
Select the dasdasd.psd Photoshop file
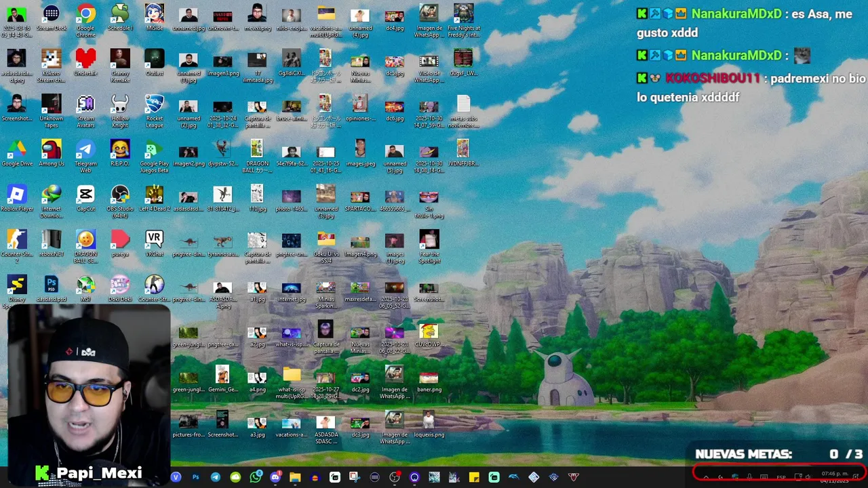pos(51,289)
